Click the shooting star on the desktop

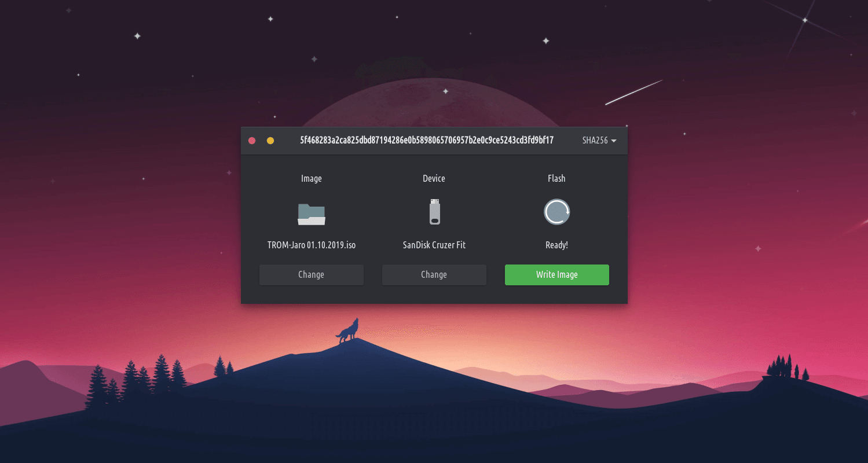[x=633, y=93]
